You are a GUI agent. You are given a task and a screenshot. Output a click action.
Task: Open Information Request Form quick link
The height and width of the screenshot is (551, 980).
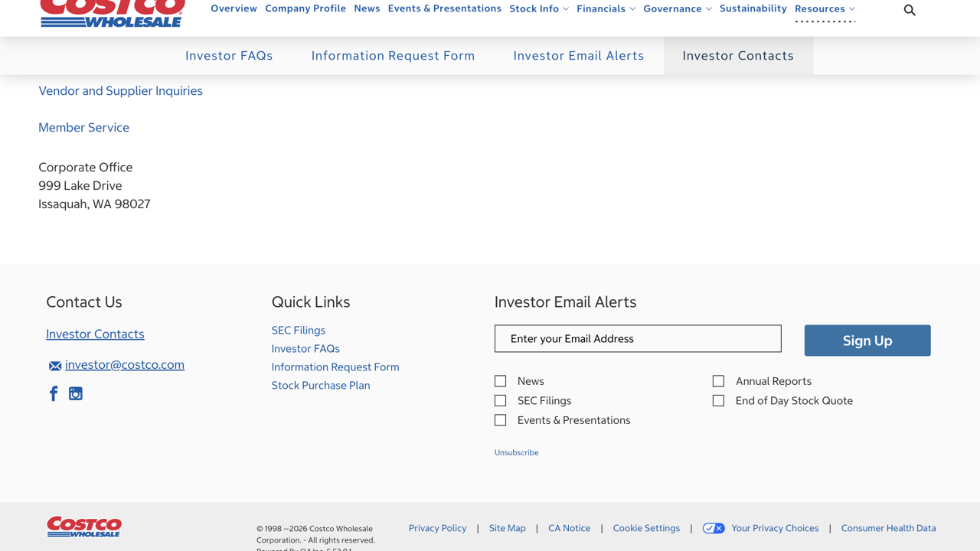pyautogui.click(x=335, y=367)
